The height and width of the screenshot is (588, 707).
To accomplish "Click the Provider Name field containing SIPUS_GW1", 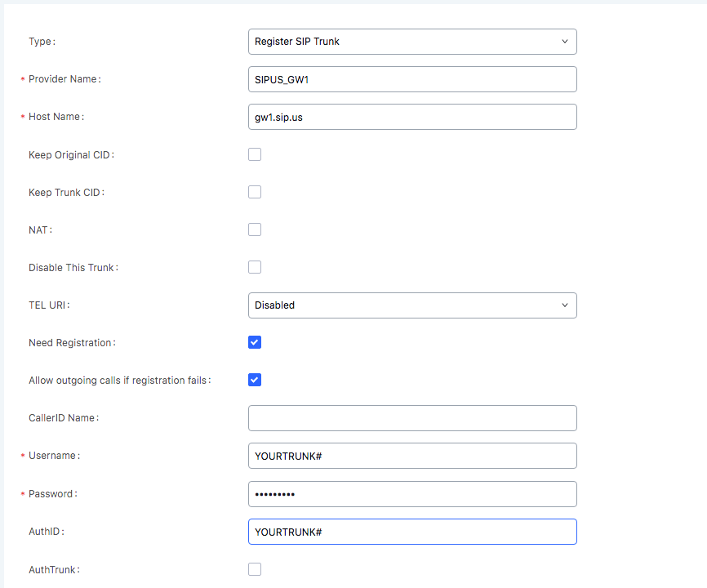I will click(412, 79).
